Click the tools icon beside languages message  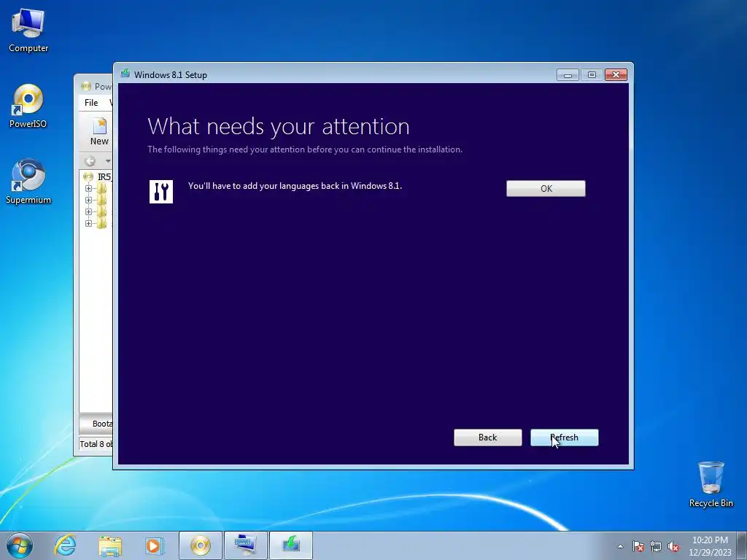click(x=161, y=192)
